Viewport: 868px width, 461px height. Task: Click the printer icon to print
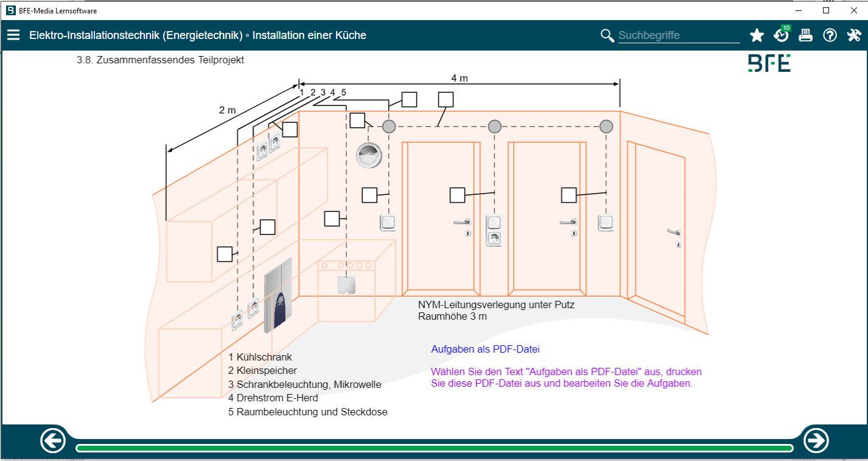pyautogui.click(x=805, y=35)
